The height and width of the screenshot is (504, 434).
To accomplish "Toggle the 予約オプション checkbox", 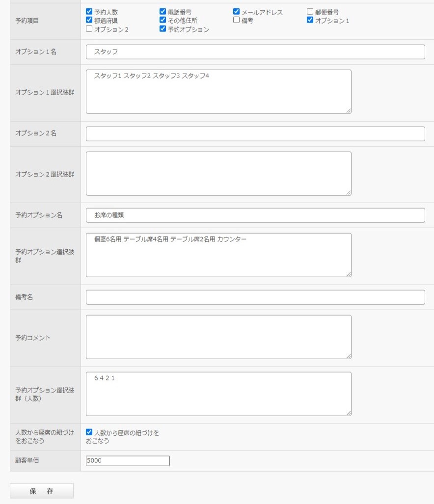I will pyautogui.click(x=163, y=29).
